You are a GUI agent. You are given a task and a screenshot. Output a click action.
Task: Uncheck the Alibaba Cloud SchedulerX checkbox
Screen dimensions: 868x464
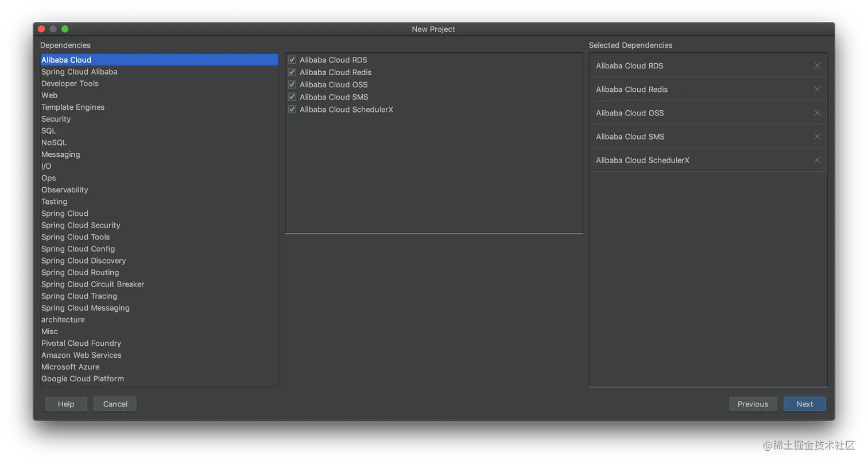pos(292,109)
